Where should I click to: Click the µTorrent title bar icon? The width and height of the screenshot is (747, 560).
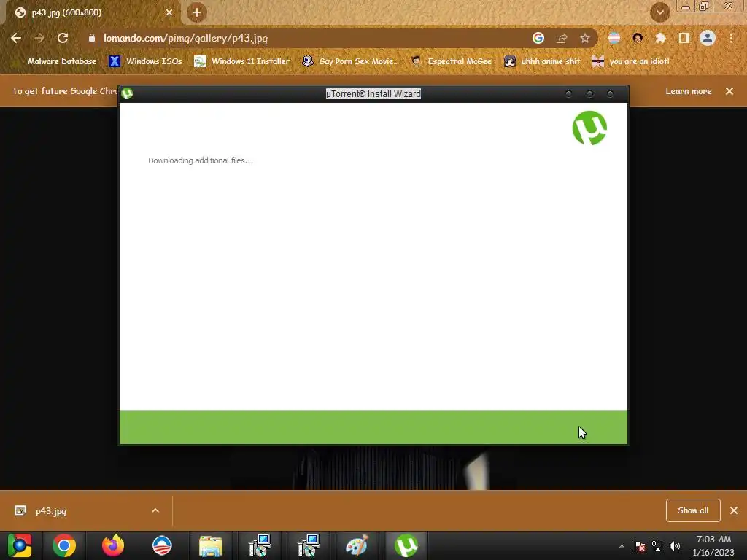pyautogui.click(x=127, y=93)
